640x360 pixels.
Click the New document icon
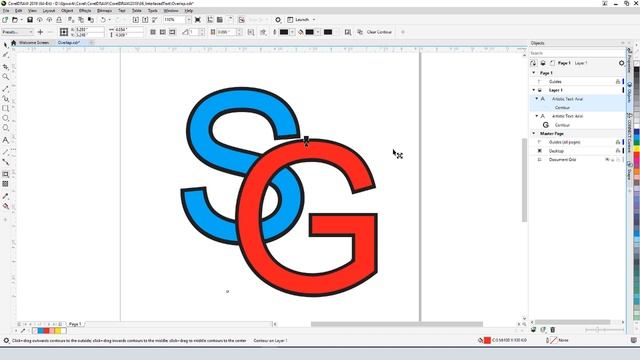point(5,20)
